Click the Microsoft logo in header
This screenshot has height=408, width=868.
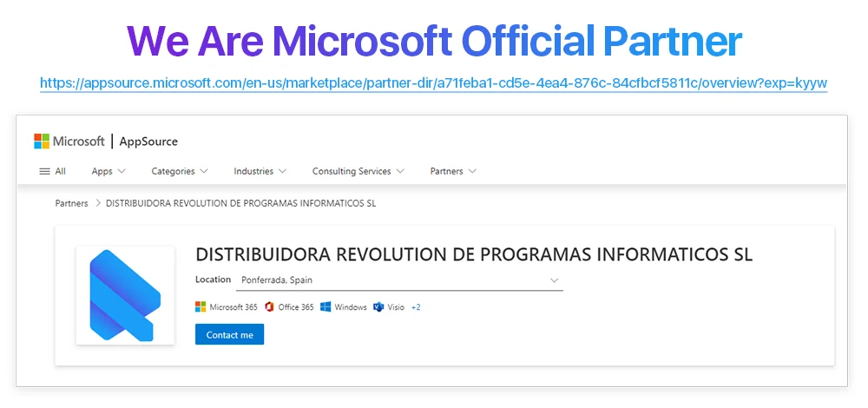coord(69,141)
